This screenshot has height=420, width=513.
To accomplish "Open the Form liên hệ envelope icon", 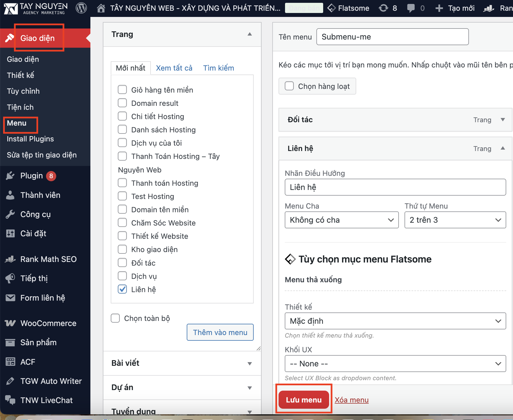I will [10, 298].
